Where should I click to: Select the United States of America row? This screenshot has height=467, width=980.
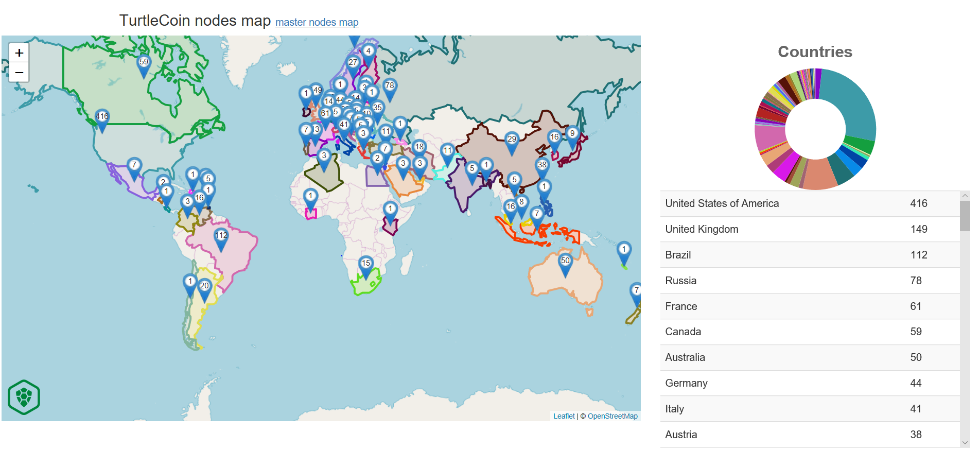point(810,203)
